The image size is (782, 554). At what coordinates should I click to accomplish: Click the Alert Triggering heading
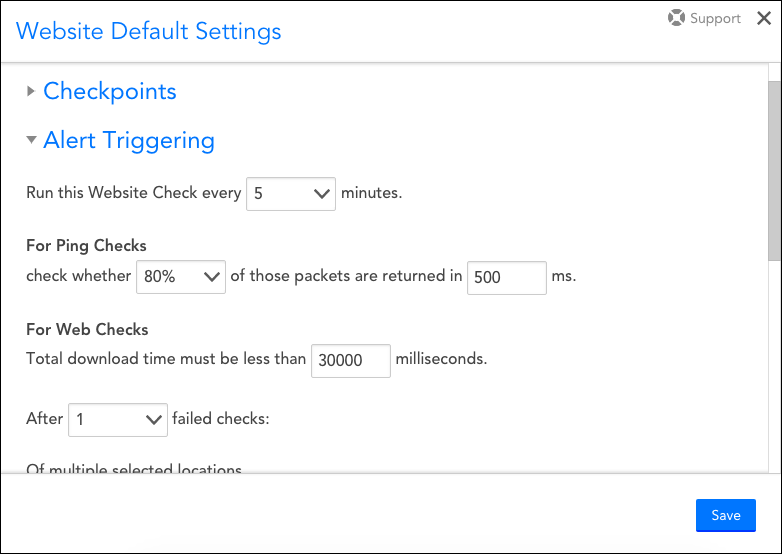pyautogui.click(x=129, y=141)
